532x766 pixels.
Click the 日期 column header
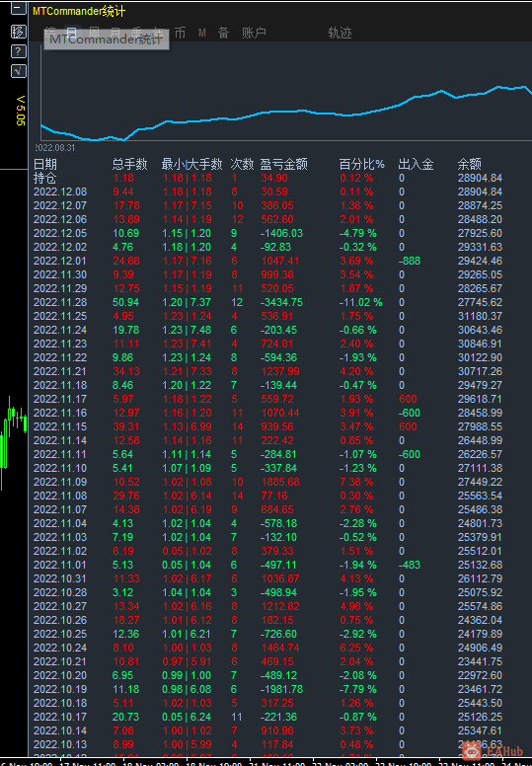click(45, 164)
